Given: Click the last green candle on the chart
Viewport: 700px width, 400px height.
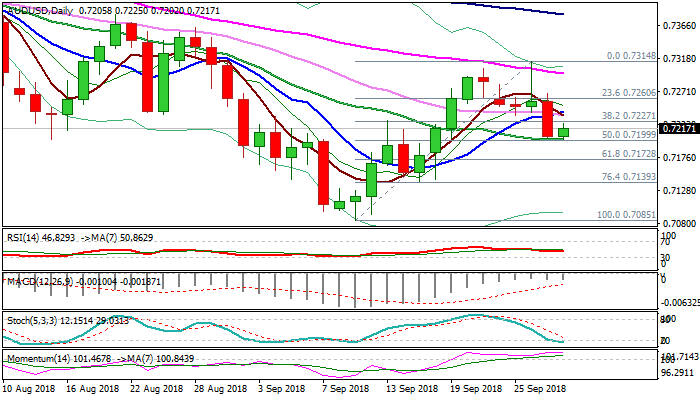Looking at the screenshot, I should [564, 132].
